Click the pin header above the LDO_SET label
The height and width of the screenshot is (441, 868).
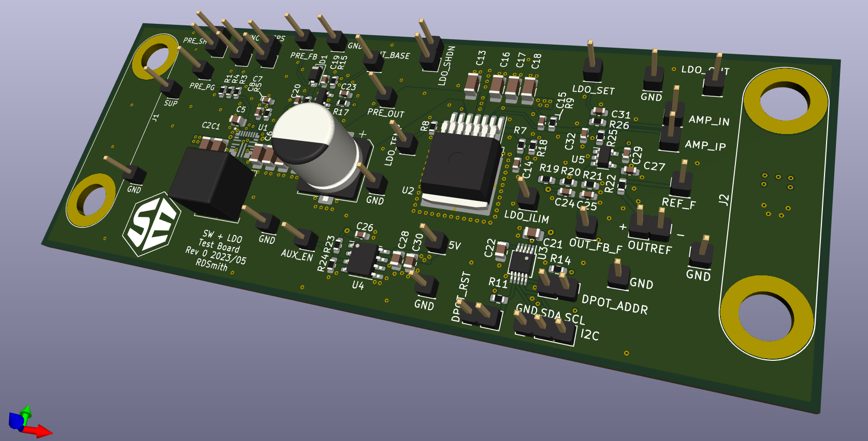click(x=592, y=62)
